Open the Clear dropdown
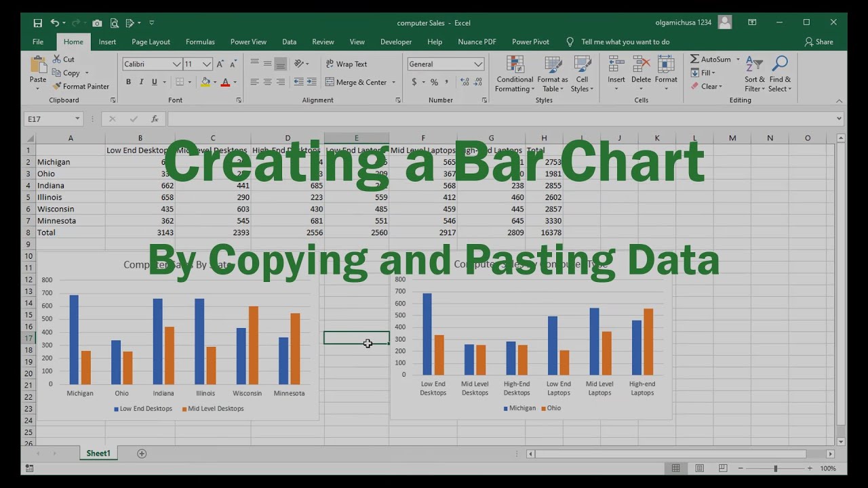868x488 pixels. [707, 86]
